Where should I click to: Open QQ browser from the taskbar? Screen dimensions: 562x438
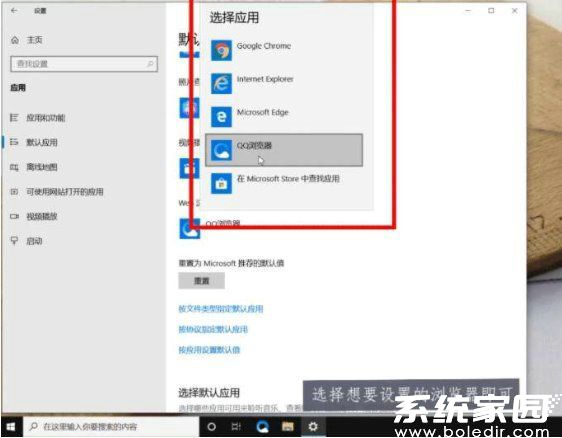(262, 427)
